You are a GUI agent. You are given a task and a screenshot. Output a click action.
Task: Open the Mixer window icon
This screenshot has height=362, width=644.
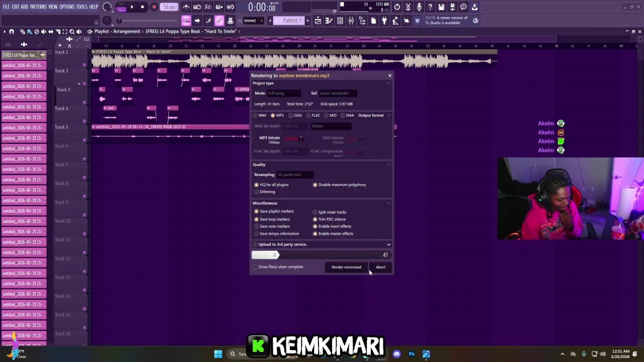[x=351, y=21]
